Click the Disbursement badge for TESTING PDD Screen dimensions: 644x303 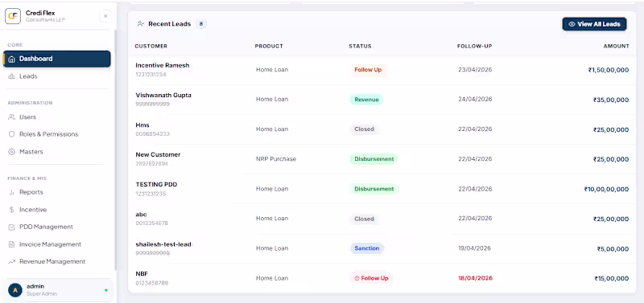pyautogui.click(x=374, y=189)
